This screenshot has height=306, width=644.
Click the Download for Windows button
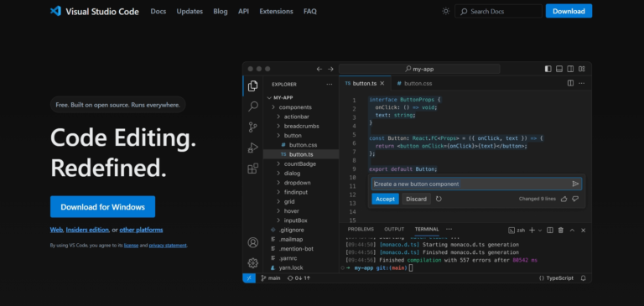click(x=102, y=206)
